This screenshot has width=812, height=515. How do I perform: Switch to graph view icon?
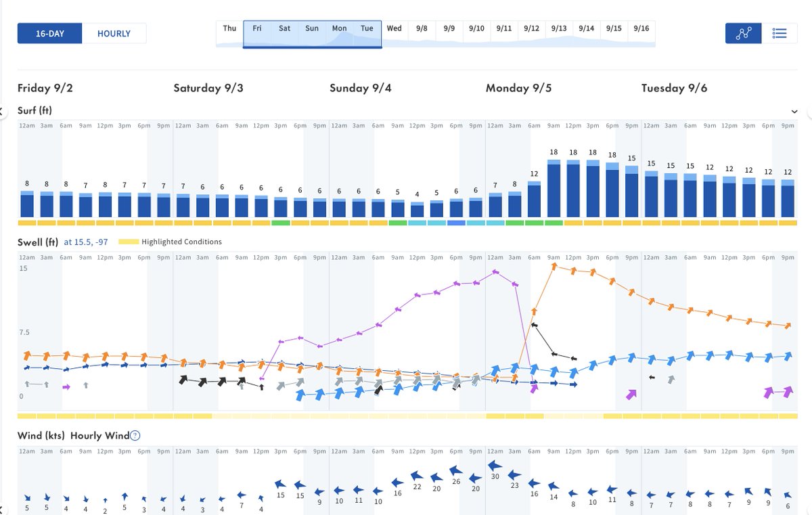coord(744,33)
